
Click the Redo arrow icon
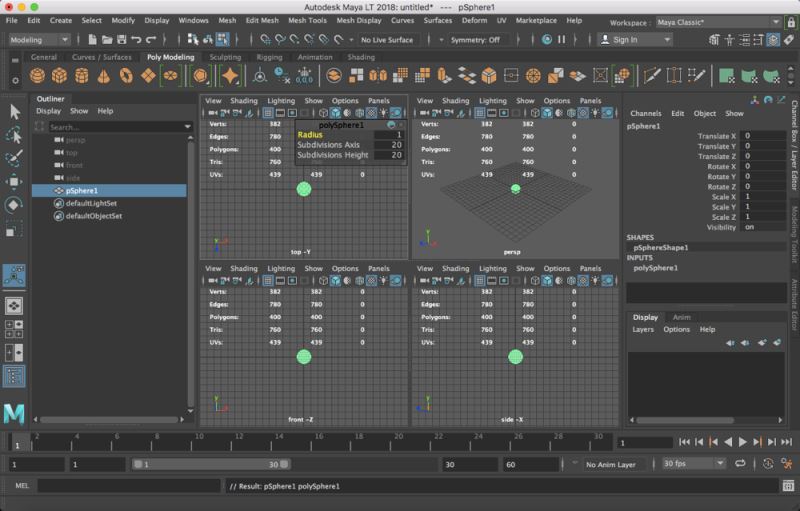[151, 40]
